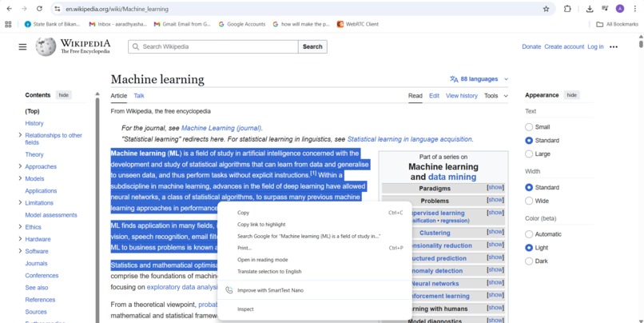
Task: Open the Chrome profile avatar
Action: [620, 9]
